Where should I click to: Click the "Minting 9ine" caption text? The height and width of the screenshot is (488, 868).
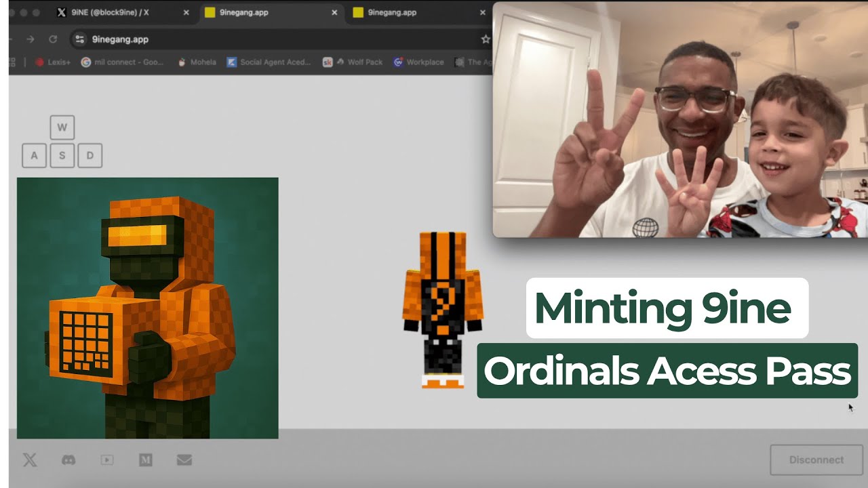[663, 308]
